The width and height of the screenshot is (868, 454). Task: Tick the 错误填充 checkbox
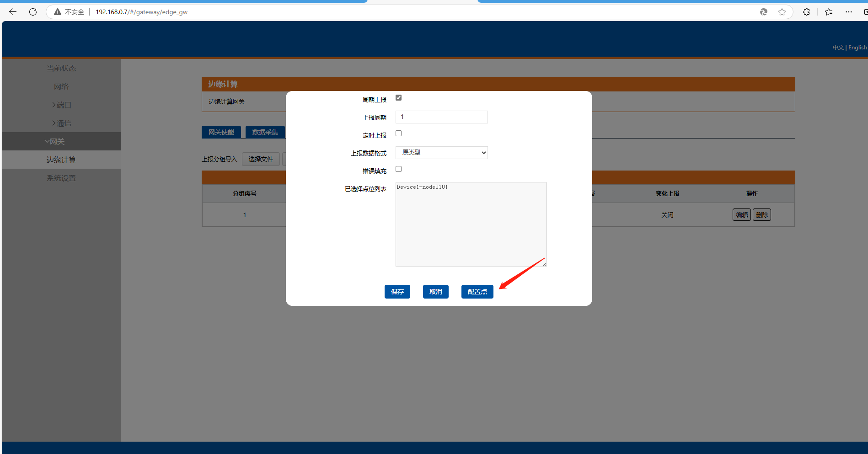click(x=399, y=169)
